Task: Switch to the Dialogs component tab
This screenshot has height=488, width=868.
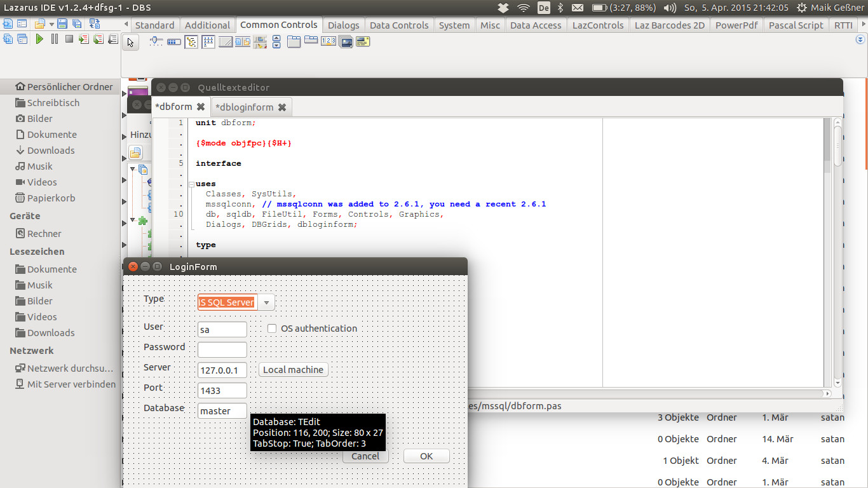Action: coord(343,25)
